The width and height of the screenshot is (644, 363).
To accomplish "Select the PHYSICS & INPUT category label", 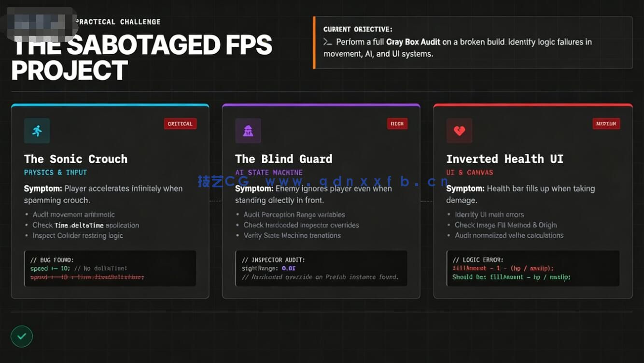I will 56,173.
